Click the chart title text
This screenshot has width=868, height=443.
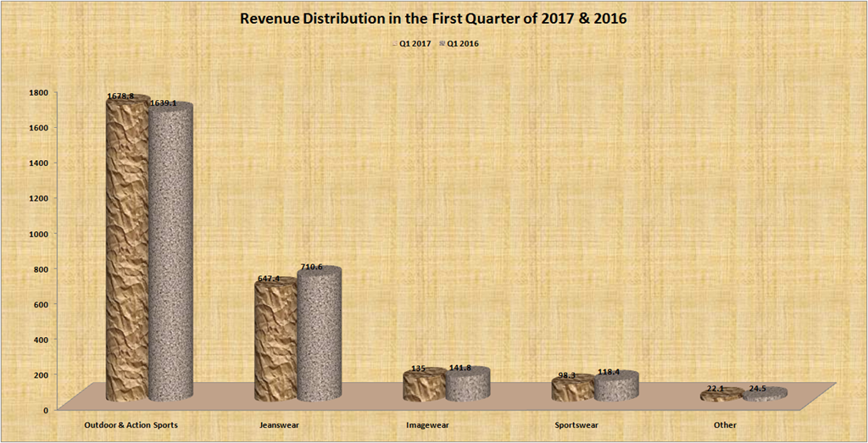[433, 20]
